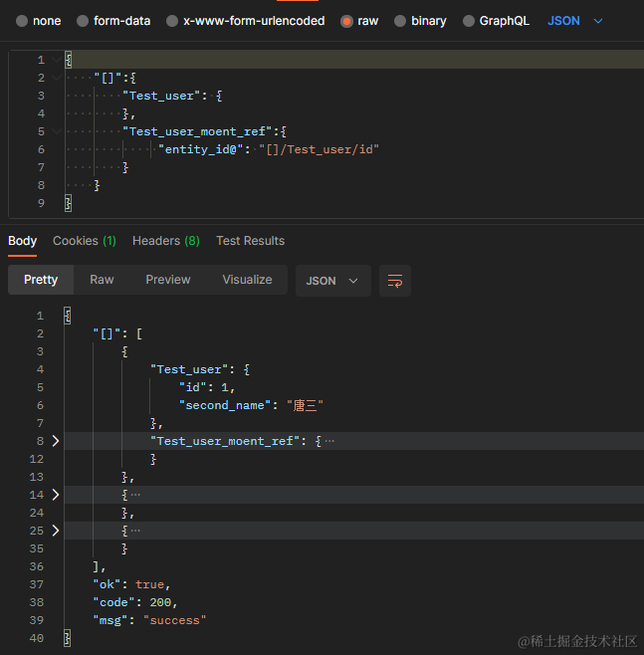Click the "entity_id@" key in request body
This screenshot has width=644, height=655.
(200, 149)
